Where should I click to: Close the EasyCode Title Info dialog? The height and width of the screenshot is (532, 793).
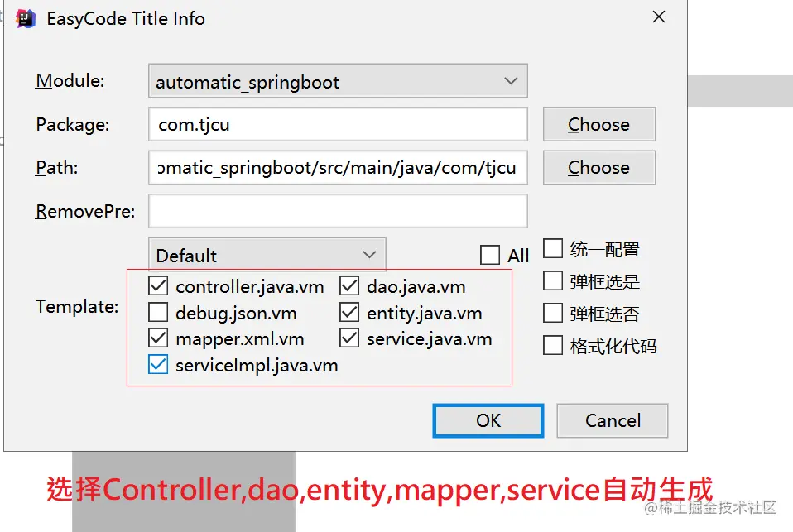coord(658,17)
